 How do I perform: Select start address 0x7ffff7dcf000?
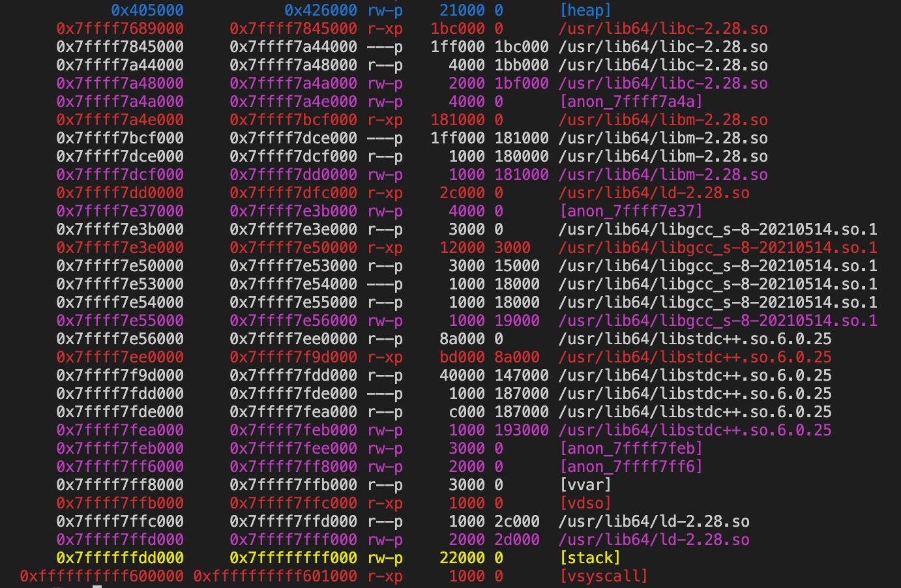pos(120,175)
